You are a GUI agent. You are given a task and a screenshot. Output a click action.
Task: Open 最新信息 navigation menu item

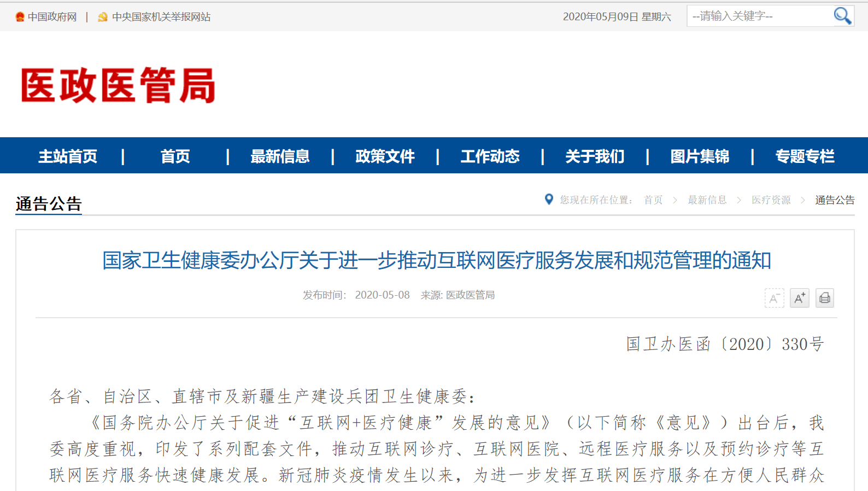tap(280, 156)
